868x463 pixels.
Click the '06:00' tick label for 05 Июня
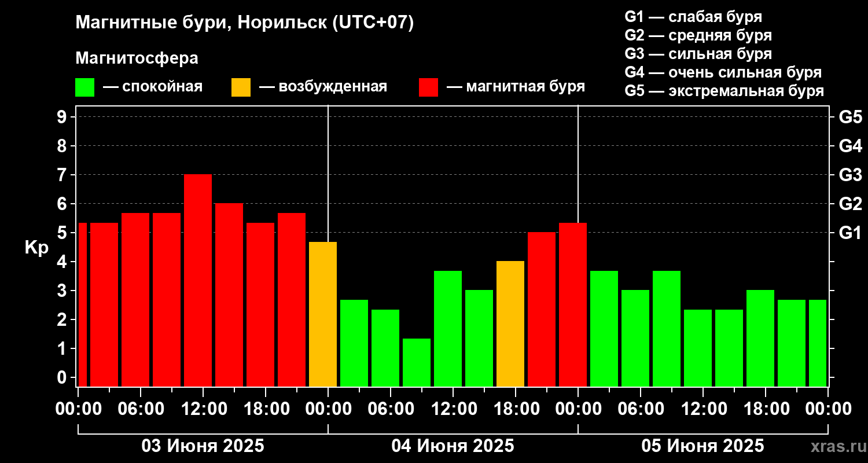click(x=641, y=409)
